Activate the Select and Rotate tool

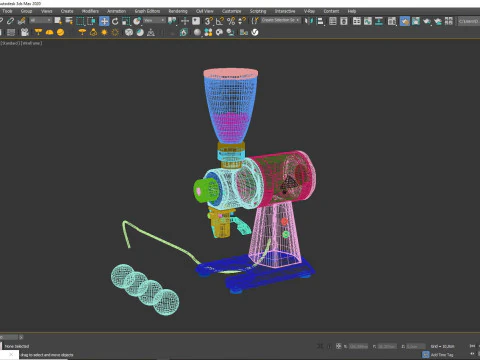115,21
